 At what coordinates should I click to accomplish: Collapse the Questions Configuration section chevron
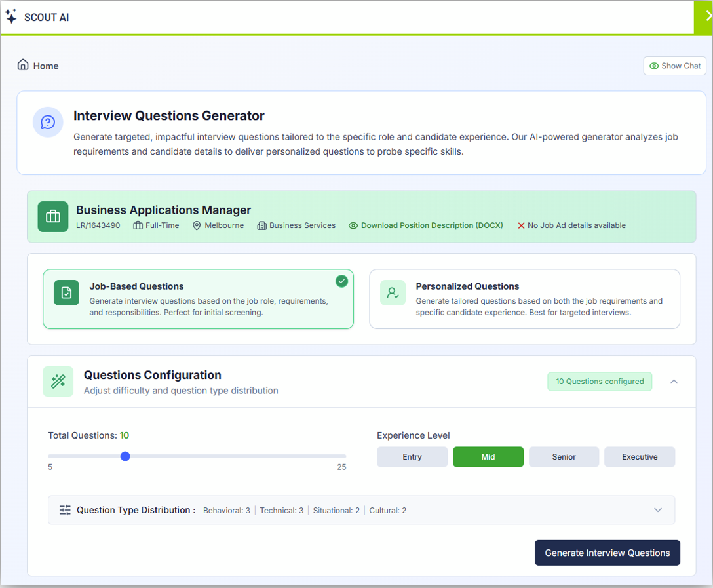click(x=674, y=382)
